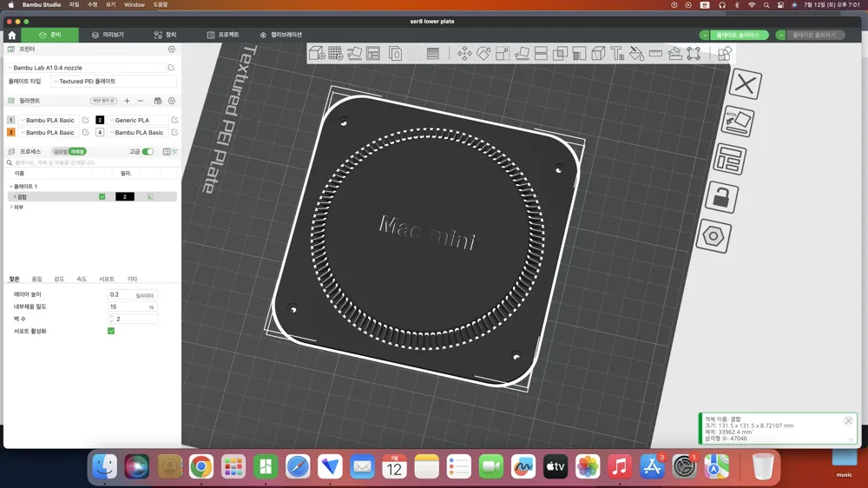Switch process scope to 객체별
868x488 pixels.
(x=77, y=152)
